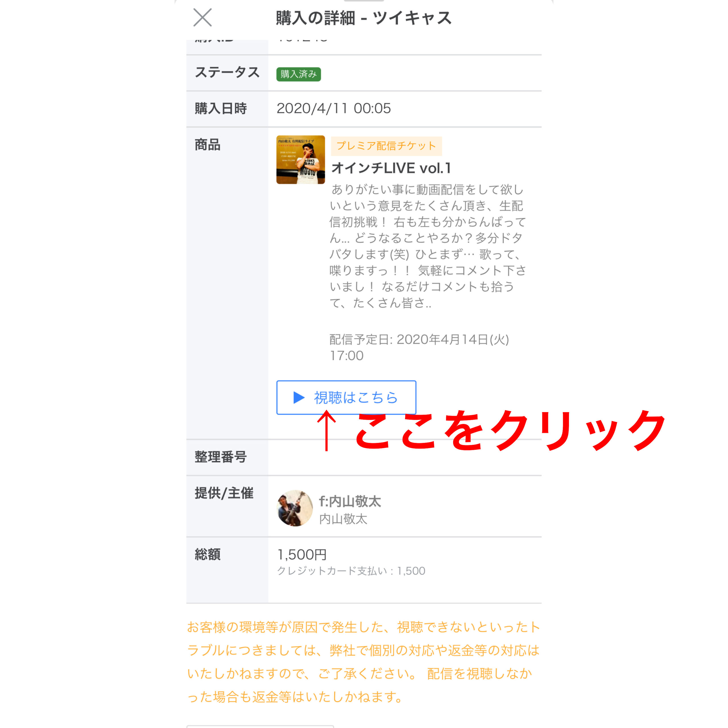Image resolution: width=728 pixels, height=728 pixels.
Task: Click the 整理番号 row label
Action: tap(220, 457)
